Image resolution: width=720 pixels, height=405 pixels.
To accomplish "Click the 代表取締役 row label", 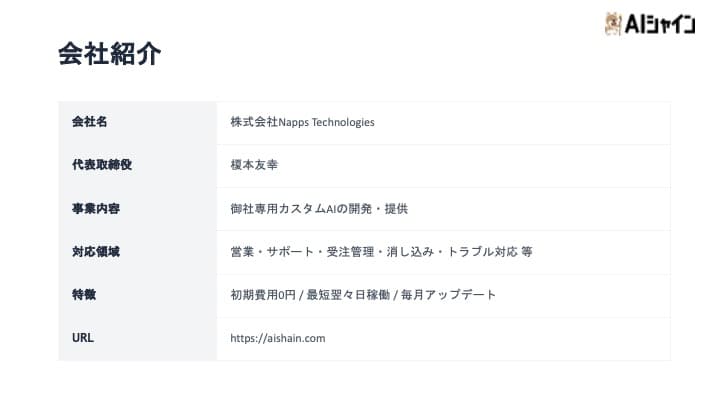I will coord(102,165).
